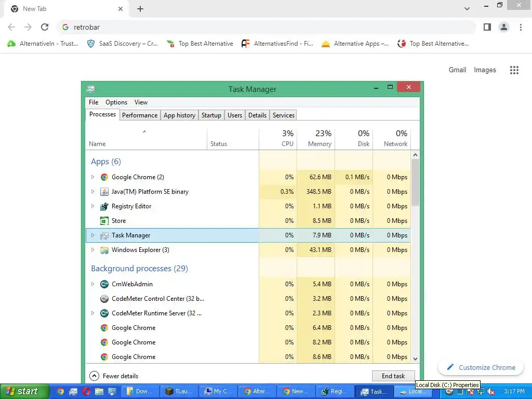Switch to TLau... taskbar button
This screenshot has width=532, height=399.
[179, 391]
